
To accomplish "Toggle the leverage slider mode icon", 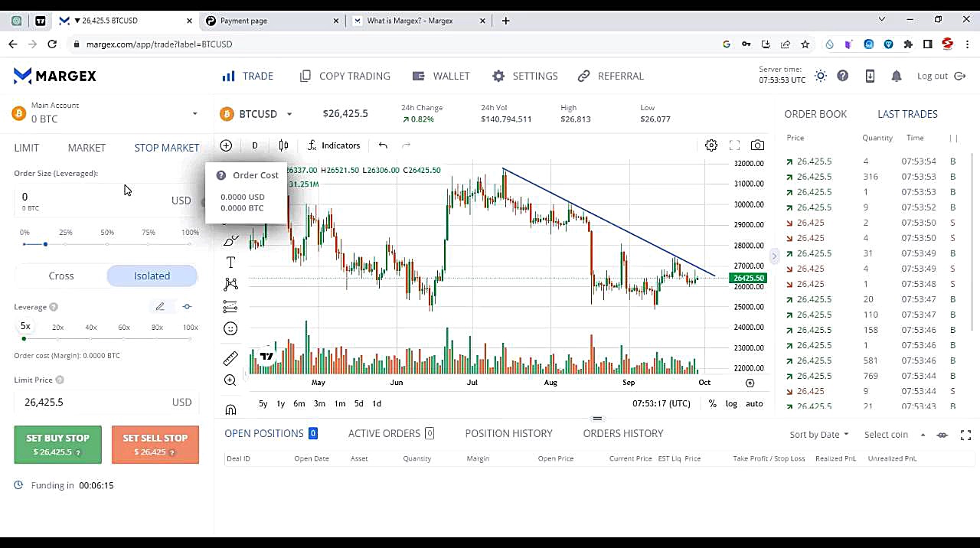I will (187, 307).
